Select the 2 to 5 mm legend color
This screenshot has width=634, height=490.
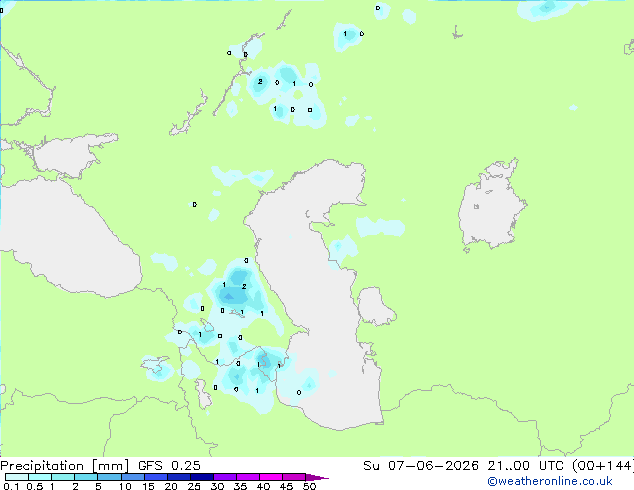click(x=86, y=477)
